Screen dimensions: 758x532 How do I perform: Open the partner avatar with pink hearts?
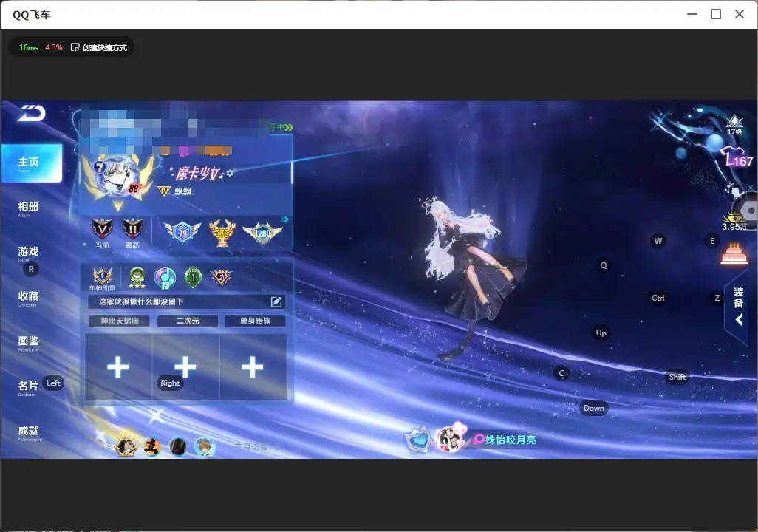(450, 437)
